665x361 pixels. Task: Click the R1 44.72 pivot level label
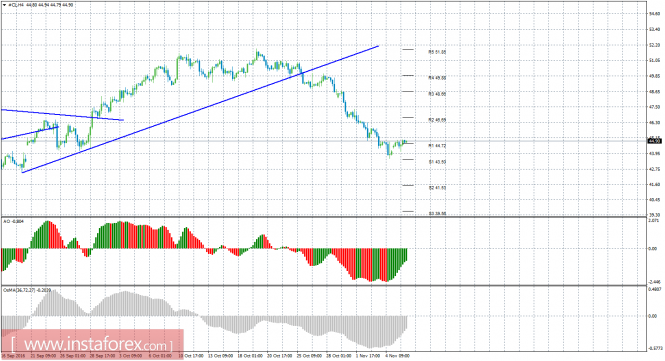pos(437,146)
